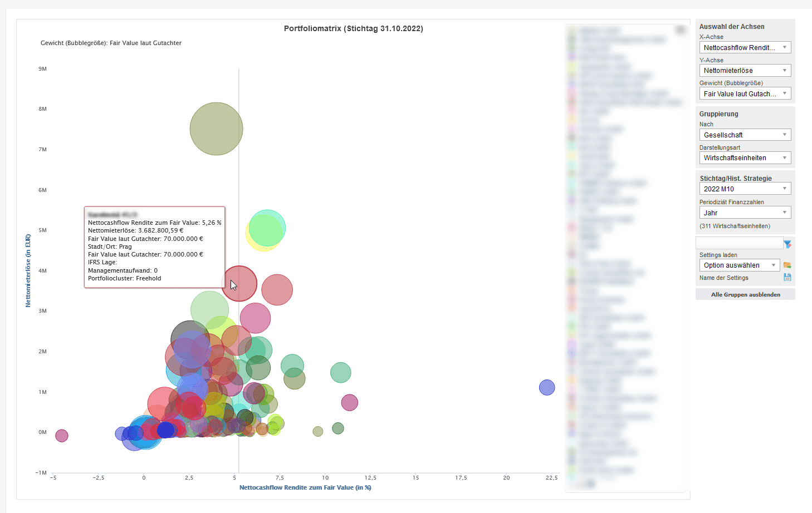
Task: Expand the Y-Achse Nettomieterlöse dropdown
Action: pyautogui.click(x=745, y=71)
